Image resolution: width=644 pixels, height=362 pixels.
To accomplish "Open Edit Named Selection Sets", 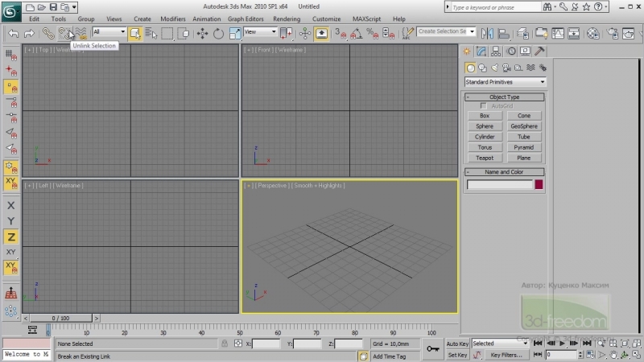I will [x=407, y=33].
